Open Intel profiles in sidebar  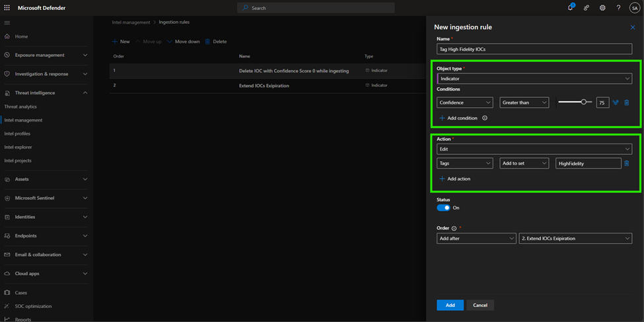pyautogui.click(x=17, y=134)
